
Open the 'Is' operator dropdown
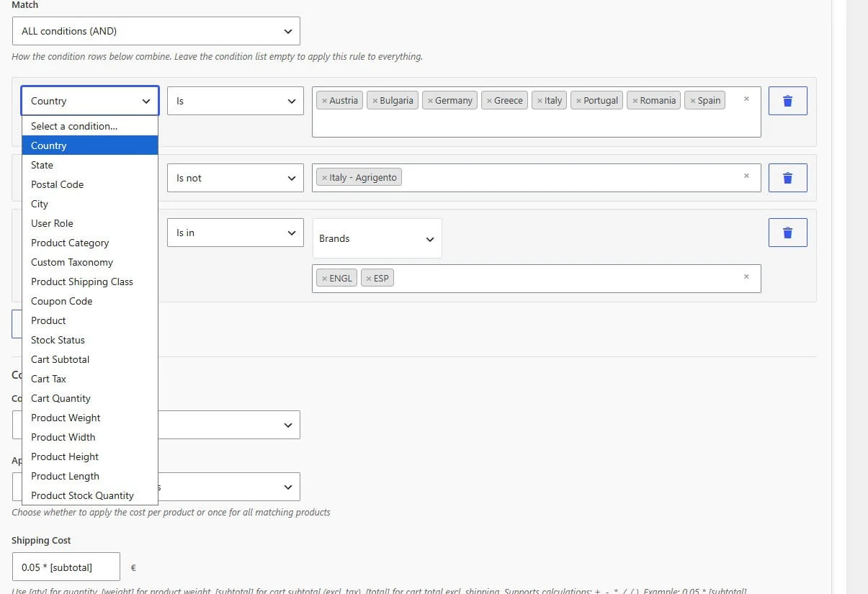(236, 101)
